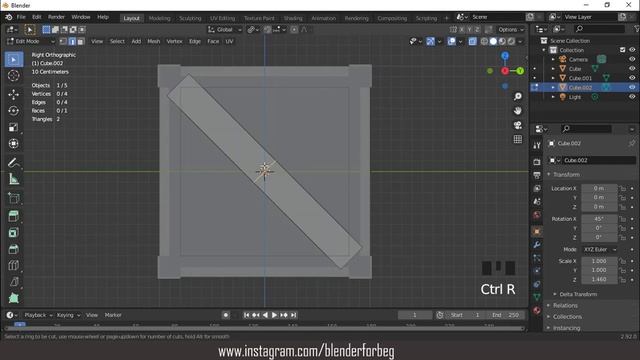Select the Extrude Region tool

click(x=14, y=216)
